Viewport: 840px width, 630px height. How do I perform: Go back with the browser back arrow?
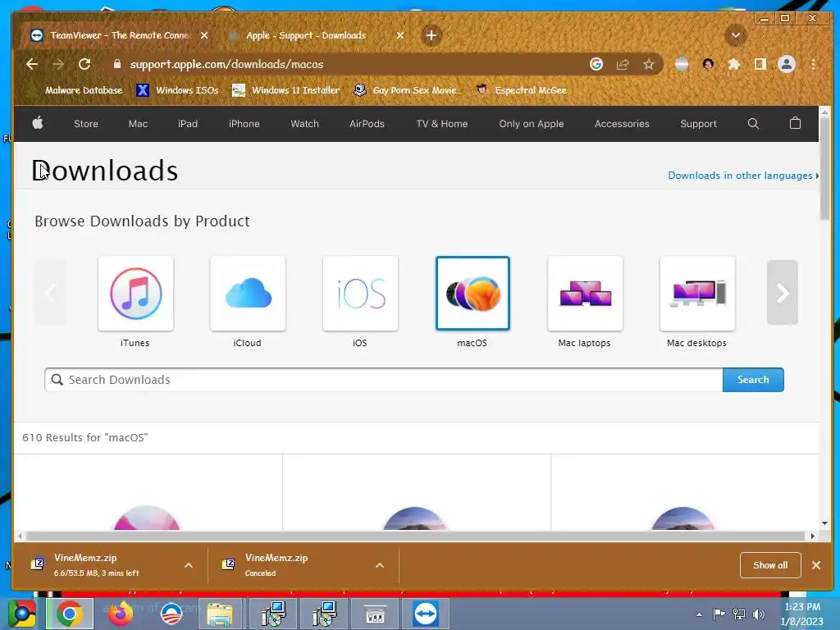coord(32,64)
